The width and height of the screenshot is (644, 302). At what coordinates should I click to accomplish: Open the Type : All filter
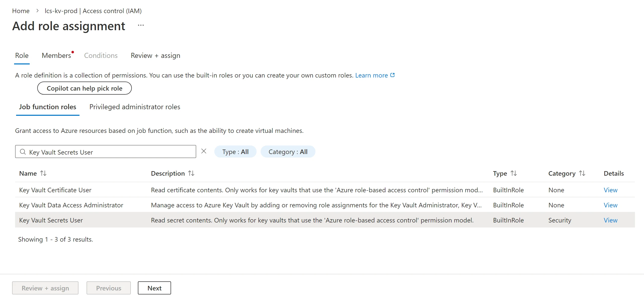235,152
